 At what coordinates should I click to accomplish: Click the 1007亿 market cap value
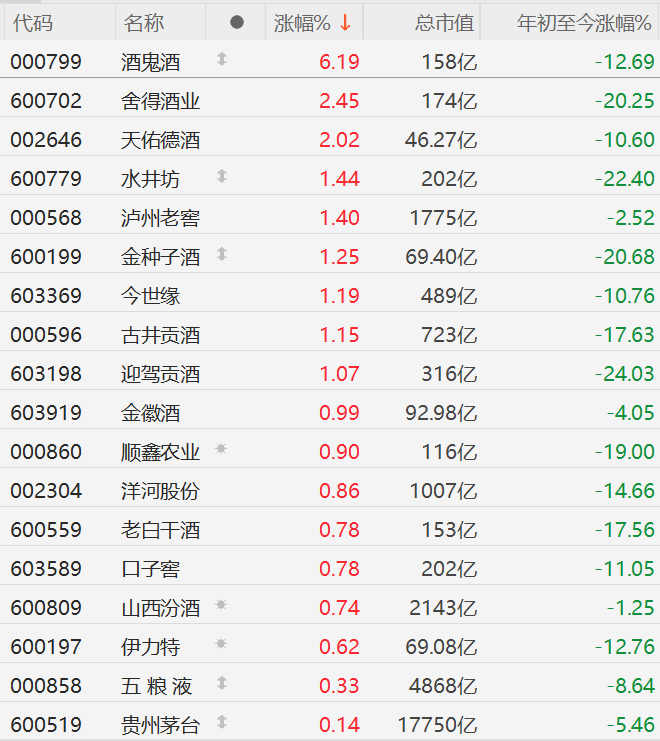(x=443, y=491)
